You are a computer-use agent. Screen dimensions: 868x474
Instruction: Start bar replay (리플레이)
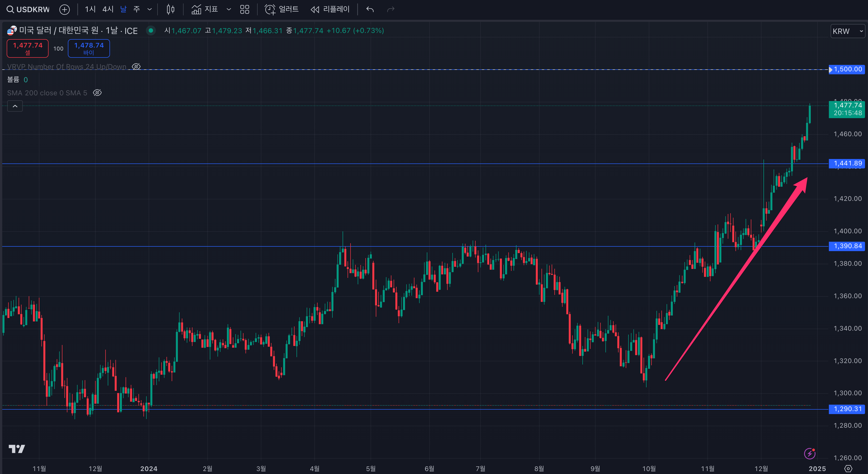point(330,9)
